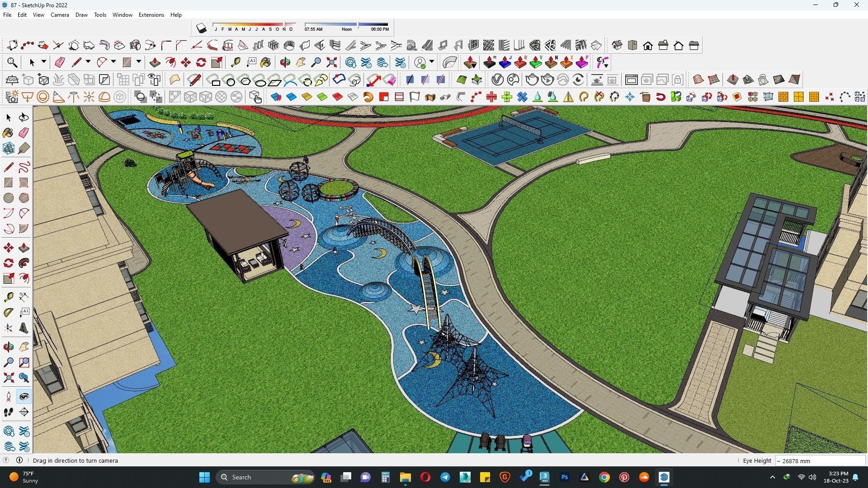Toggle shadows display button

pos(202,28)
